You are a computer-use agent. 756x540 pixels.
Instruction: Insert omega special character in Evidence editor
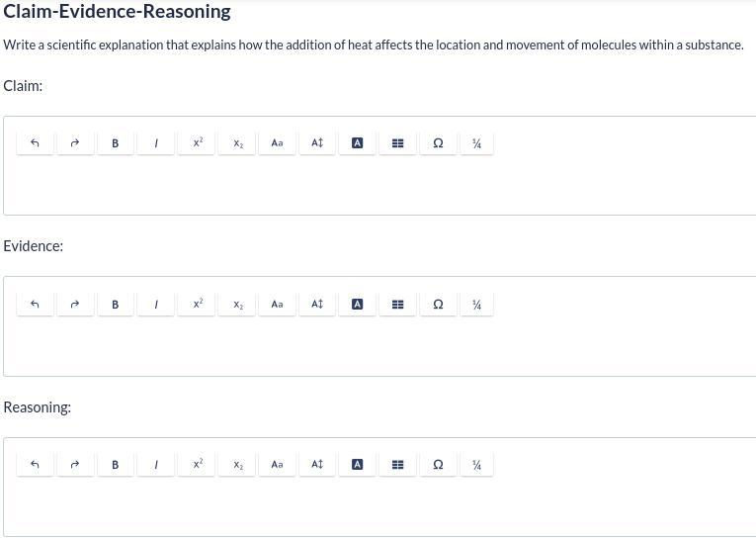pos(438,305)
